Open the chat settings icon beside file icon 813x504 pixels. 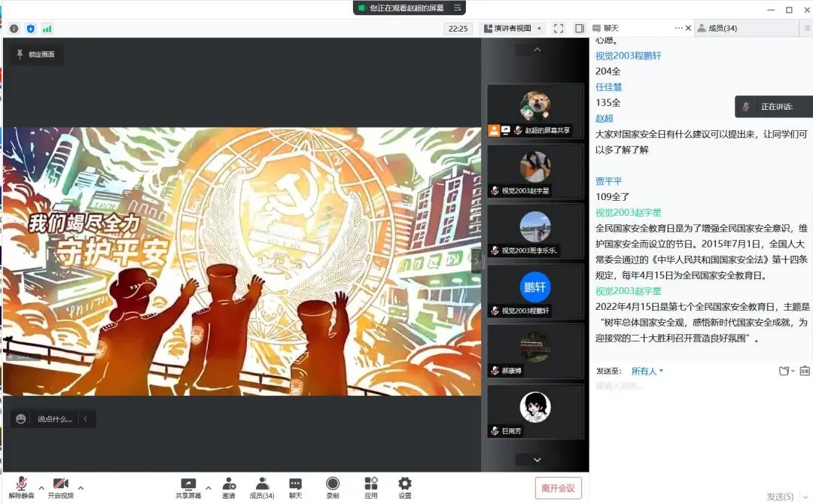point(805,371)
